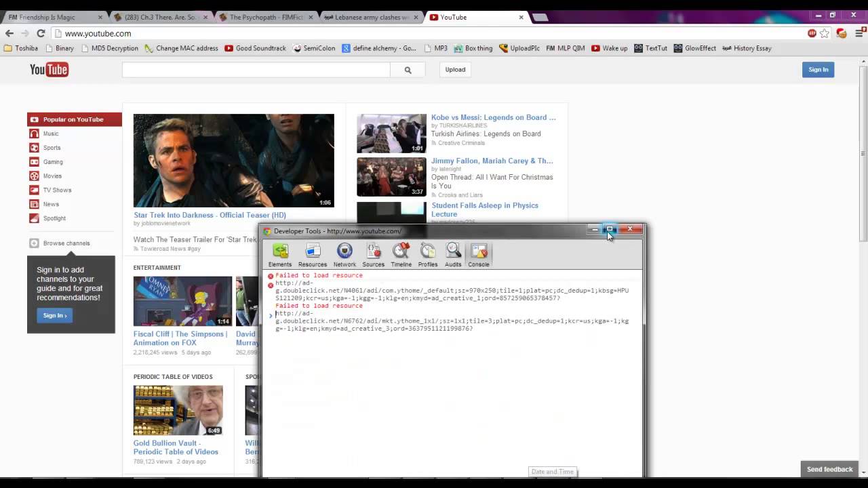Click Sign In button in the guide promo
868x488 pixels.
click(x=54, y=315)
